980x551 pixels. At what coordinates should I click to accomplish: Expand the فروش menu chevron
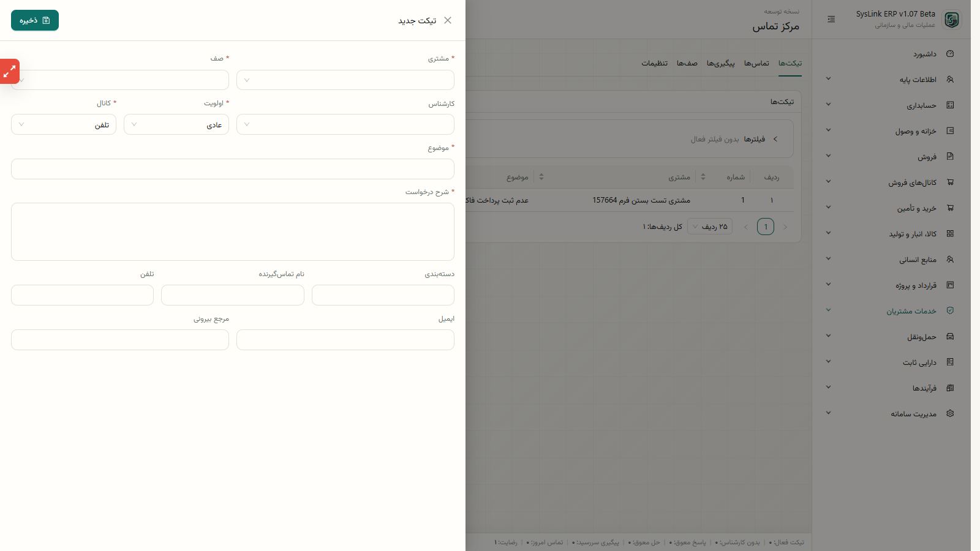828,156
